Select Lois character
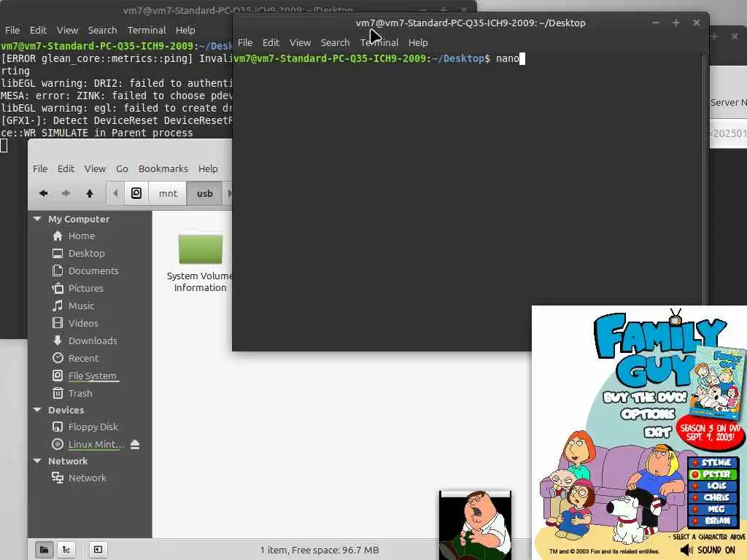The image size is (747, 560). click(713, 486)
